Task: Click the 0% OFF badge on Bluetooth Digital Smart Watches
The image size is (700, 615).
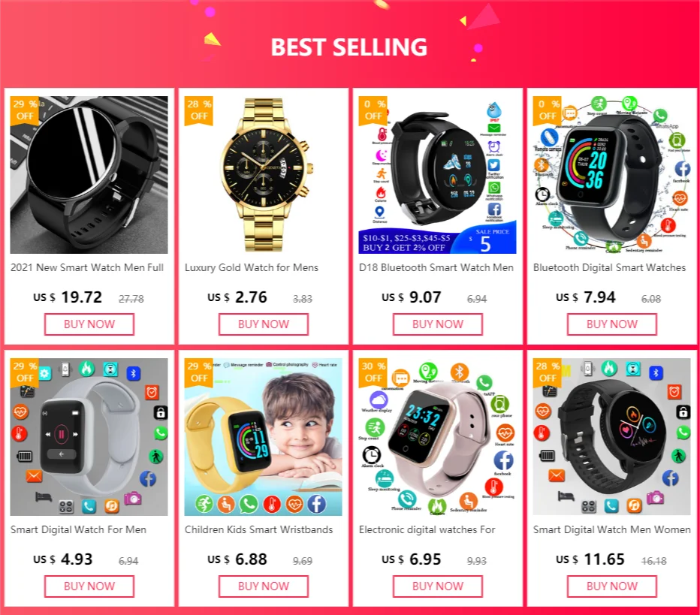Action: tap(547, 110)
